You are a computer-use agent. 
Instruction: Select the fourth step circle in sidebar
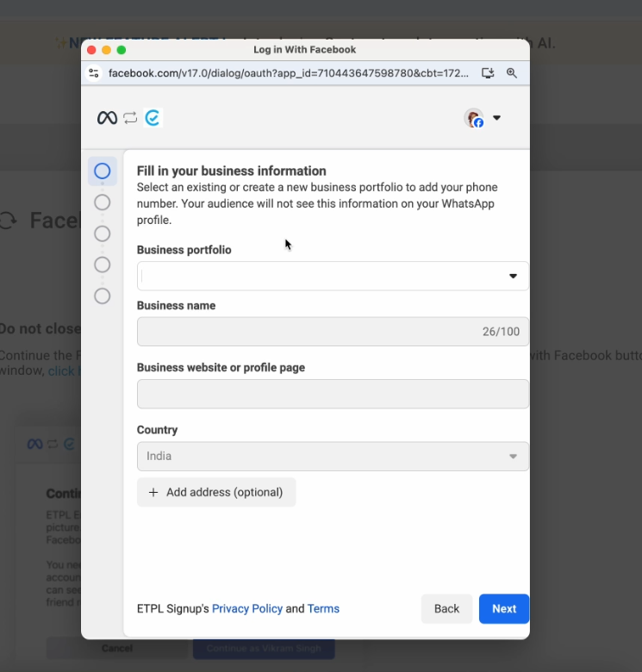click(x=102, y=264)
